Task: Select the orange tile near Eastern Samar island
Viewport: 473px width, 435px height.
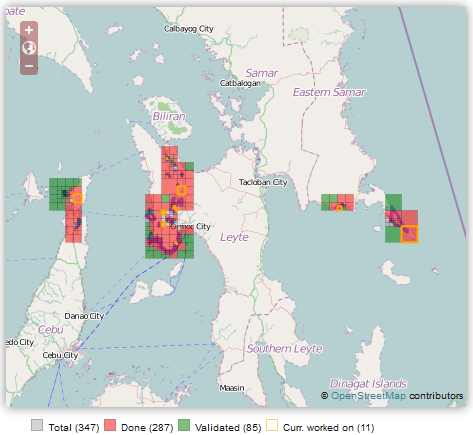Action: pos(409,234)
